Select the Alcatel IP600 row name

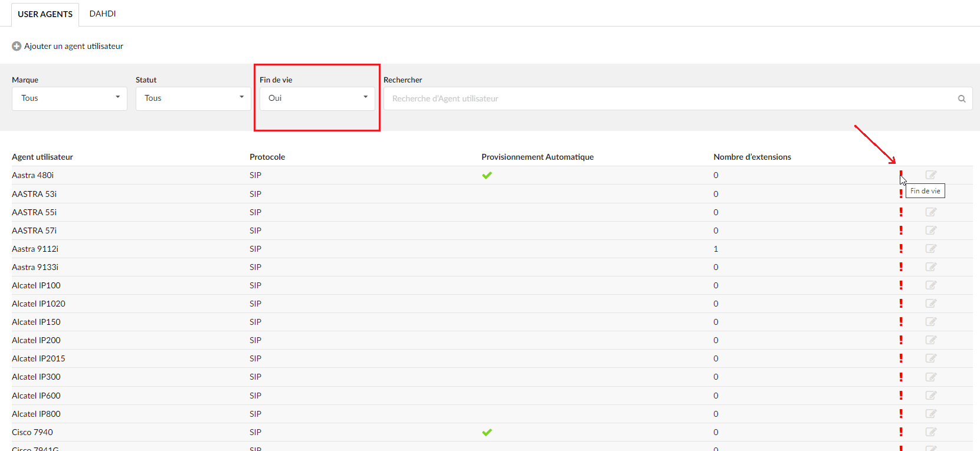click(x=36, y=396)
